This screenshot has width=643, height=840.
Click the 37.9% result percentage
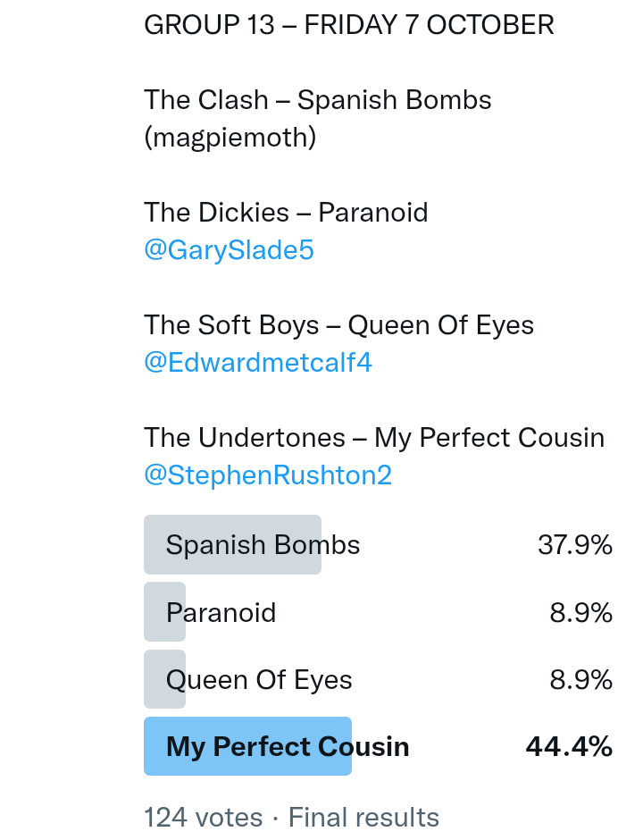[574, 545]
